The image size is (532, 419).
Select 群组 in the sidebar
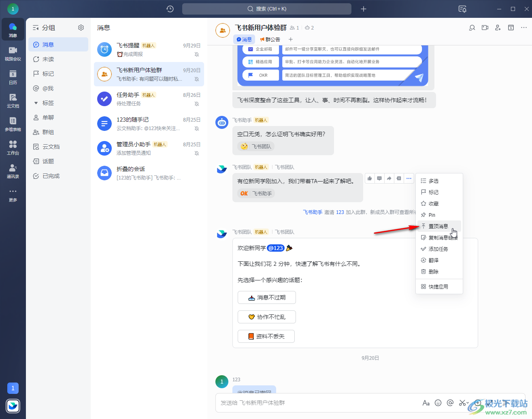(58, 132)
